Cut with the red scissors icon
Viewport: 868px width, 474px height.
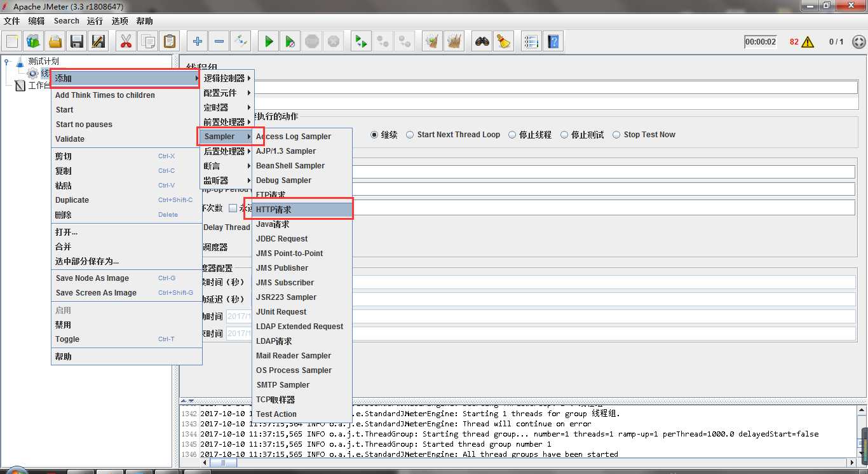126,42
